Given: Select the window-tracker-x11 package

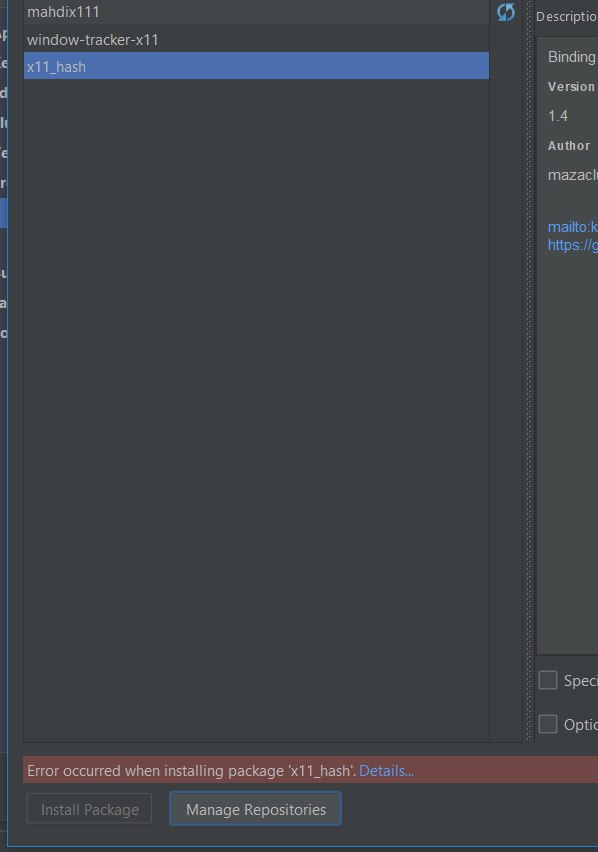Looking at the screenshot, I should coord(256,39).
